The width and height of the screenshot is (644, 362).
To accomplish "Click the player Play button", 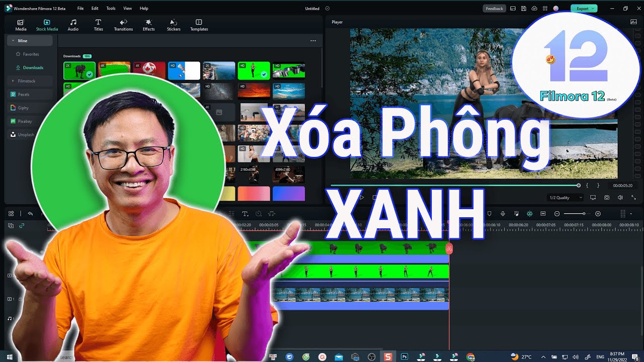I will (361, 198).
